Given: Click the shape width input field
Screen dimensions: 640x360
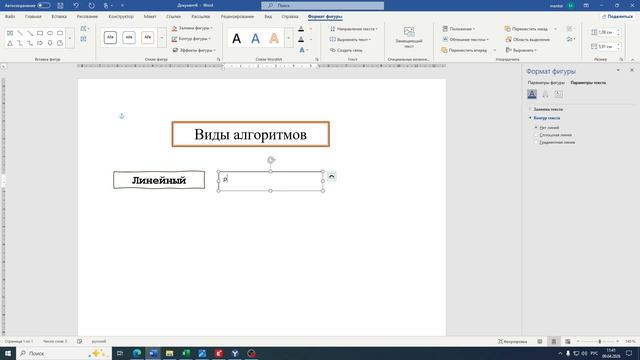Looking at the screenshot, I should pyautogui.click(x=606, y=47).
